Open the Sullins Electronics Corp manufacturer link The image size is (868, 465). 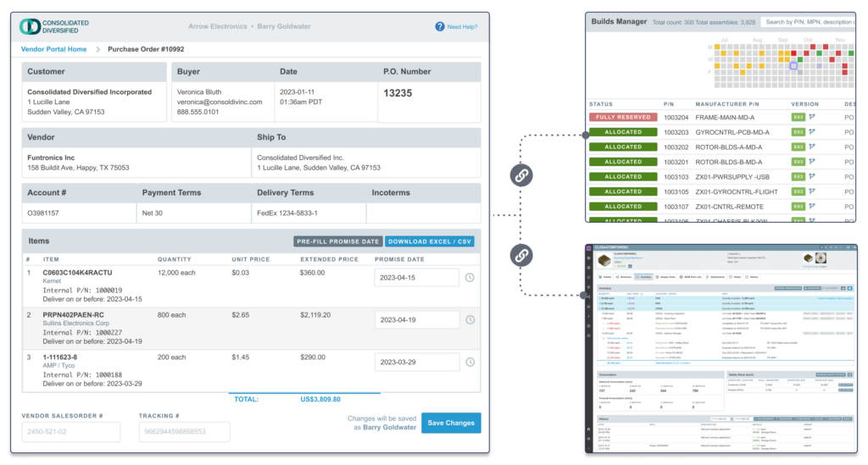(75, 323)
